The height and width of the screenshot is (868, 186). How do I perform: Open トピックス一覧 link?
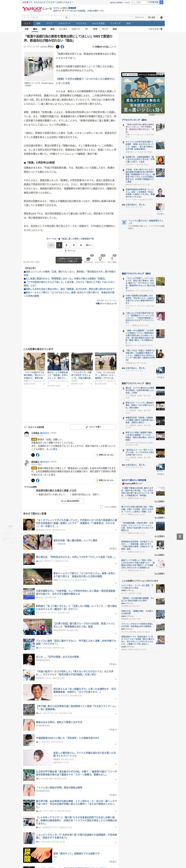click(x=155, y=29)
